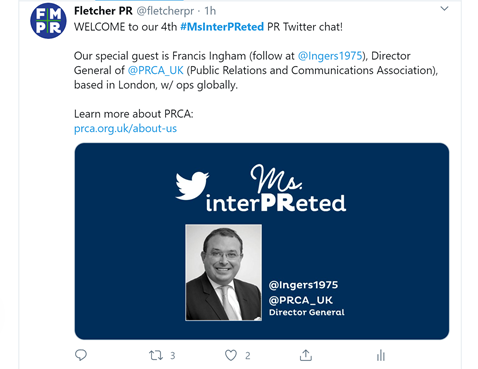Screen dimensions: 478x369
Task: Click the reply speech bubble icon
Action: [x=81, y=355]
